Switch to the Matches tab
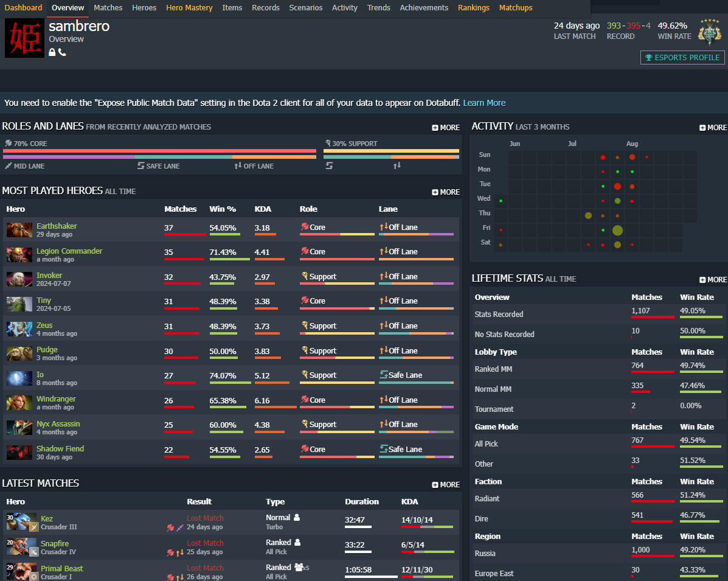Image resolution: width=728 pixels, height=581 pixels. tap(108, 7)
